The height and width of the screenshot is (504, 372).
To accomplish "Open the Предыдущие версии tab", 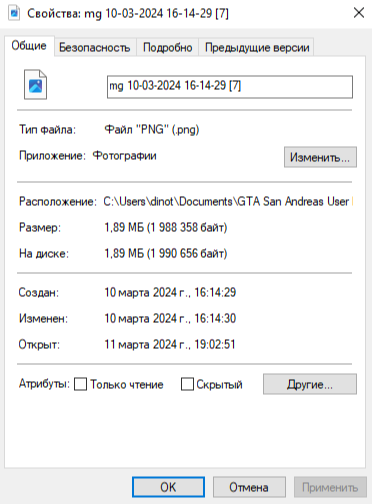I will click(257, 47).
